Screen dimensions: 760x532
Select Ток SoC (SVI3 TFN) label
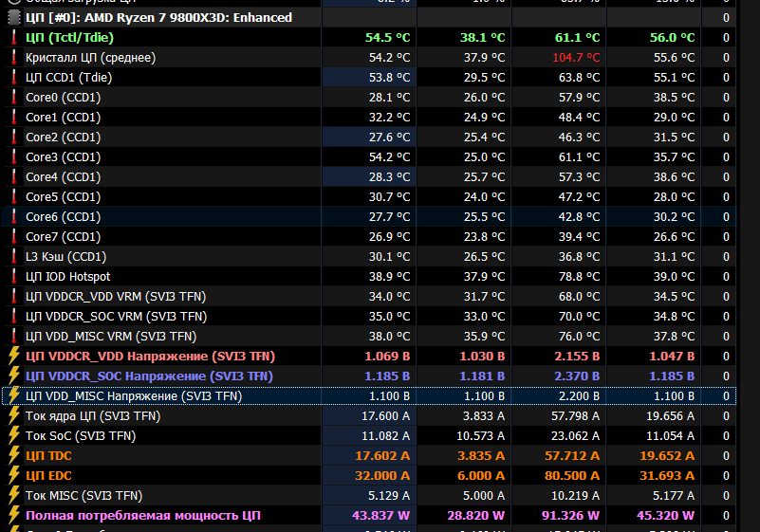pyautogui.click(x=81, y=435)
